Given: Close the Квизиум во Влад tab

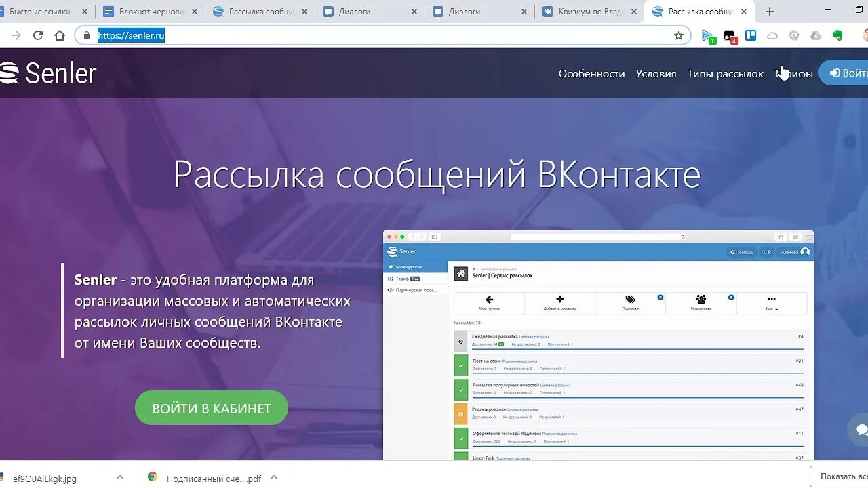Looking at the screenshot, I should coord(634,12).
